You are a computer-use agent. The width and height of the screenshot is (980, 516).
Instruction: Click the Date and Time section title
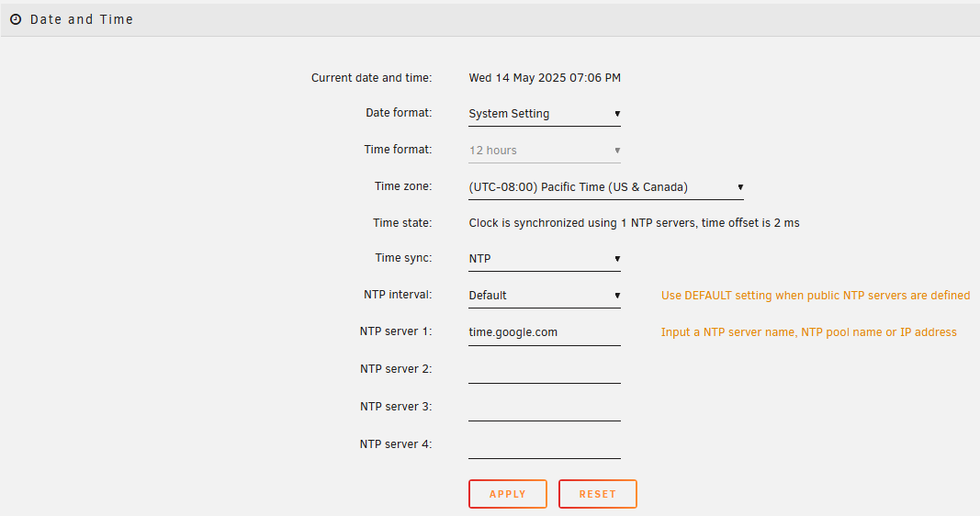[82, 19]
